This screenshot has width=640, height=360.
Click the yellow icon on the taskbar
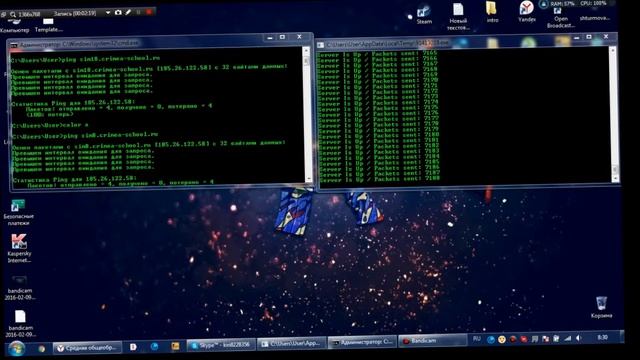coord(175,346)
